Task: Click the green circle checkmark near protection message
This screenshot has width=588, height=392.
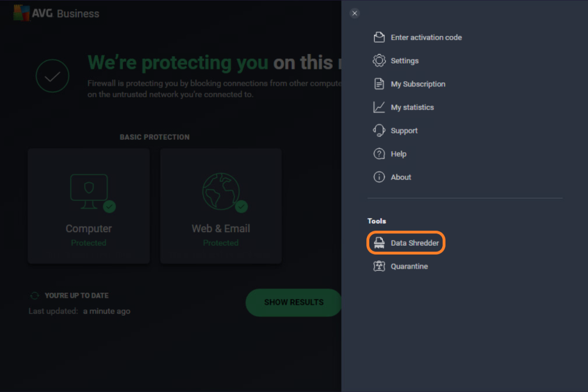Action: pyautogui.click(x=52, y=75)
